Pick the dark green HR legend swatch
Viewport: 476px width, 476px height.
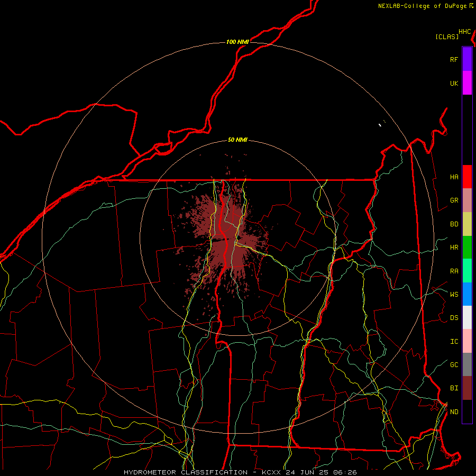coord(467,247)
